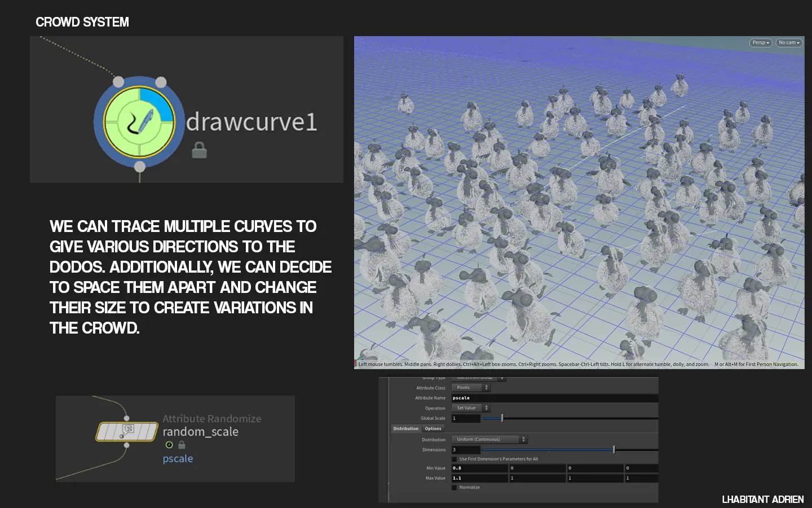Open the Persp viewport dropdown
The height and width of the screenshot is (508, 812).
[761, 43]
